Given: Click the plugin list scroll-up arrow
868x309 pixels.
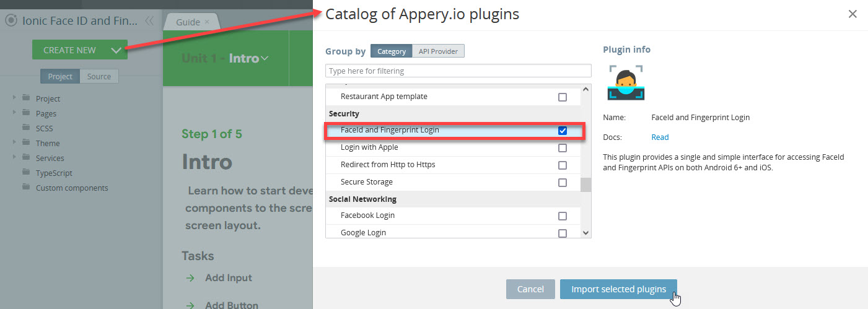Looking at the screenshot, I should (585, 90).
